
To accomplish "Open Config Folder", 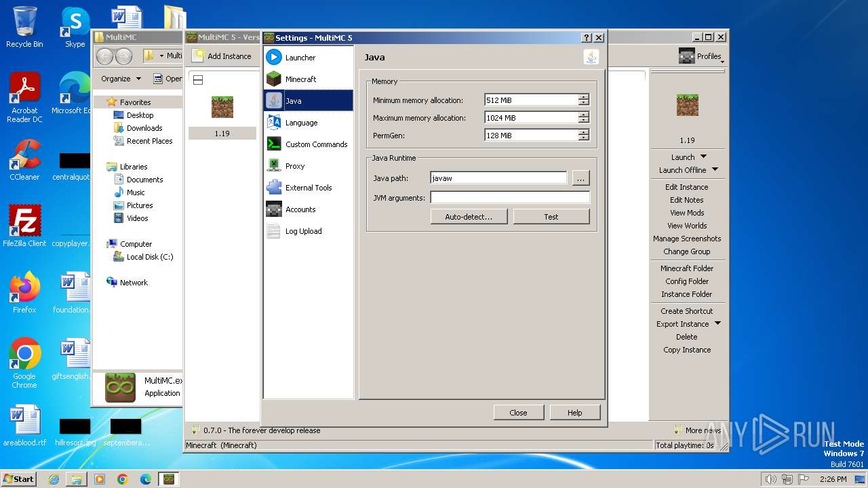I will coord(687,281).
